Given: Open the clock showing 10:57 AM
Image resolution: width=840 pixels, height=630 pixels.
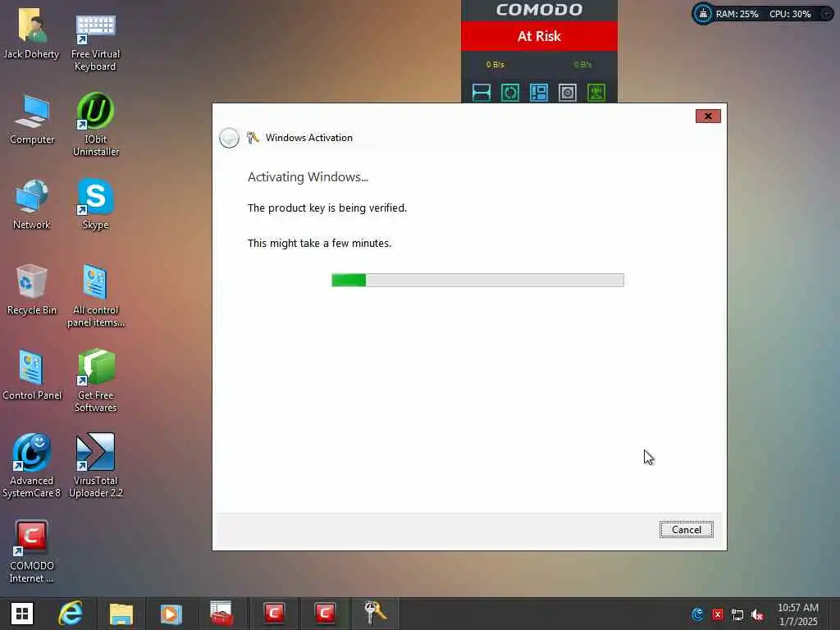Looking at the screenshot, I should click(x=797, y=614).
